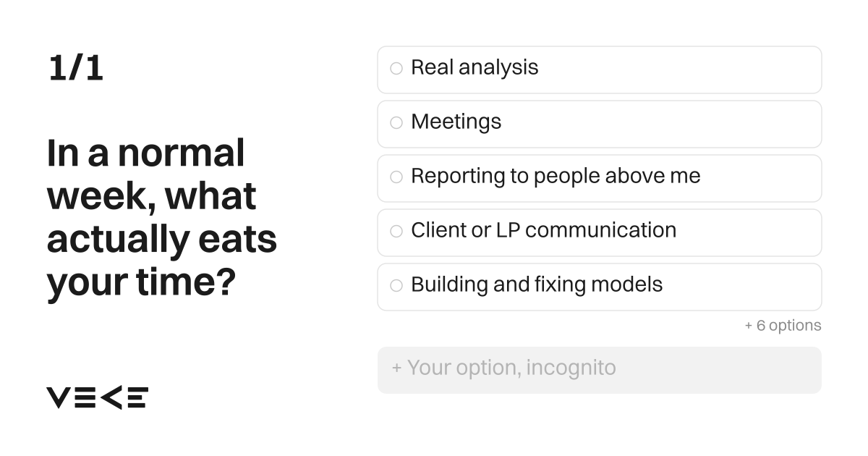Image resolution: width=868 pixels, height=456 pixels.
Task: Click the first E logo glyph
Action: point(85,397)
